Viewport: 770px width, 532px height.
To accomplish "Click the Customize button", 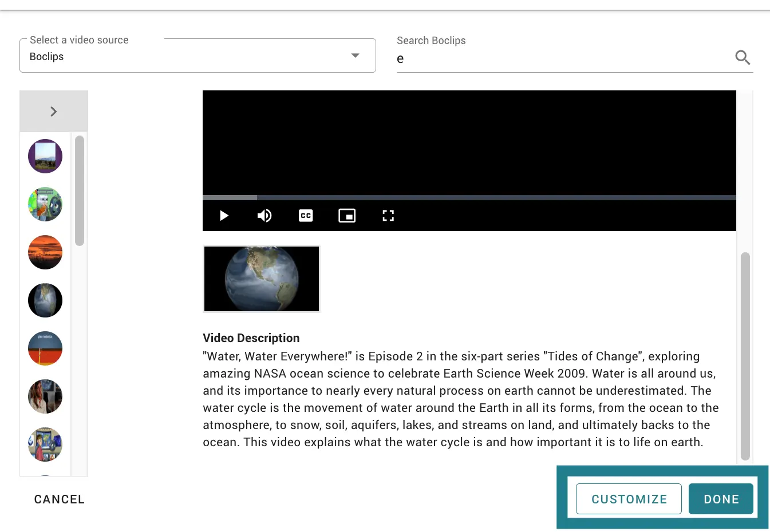I will click(x=629, y=499).
